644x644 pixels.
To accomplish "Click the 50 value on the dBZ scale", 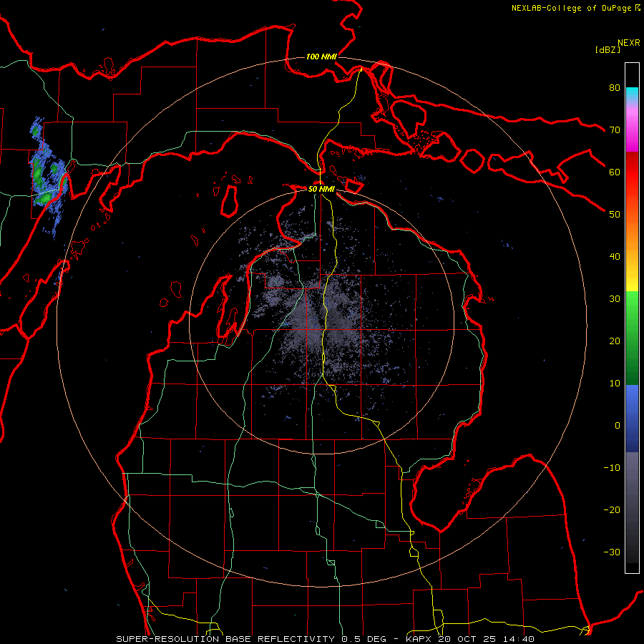I will [x=615, y=215].
